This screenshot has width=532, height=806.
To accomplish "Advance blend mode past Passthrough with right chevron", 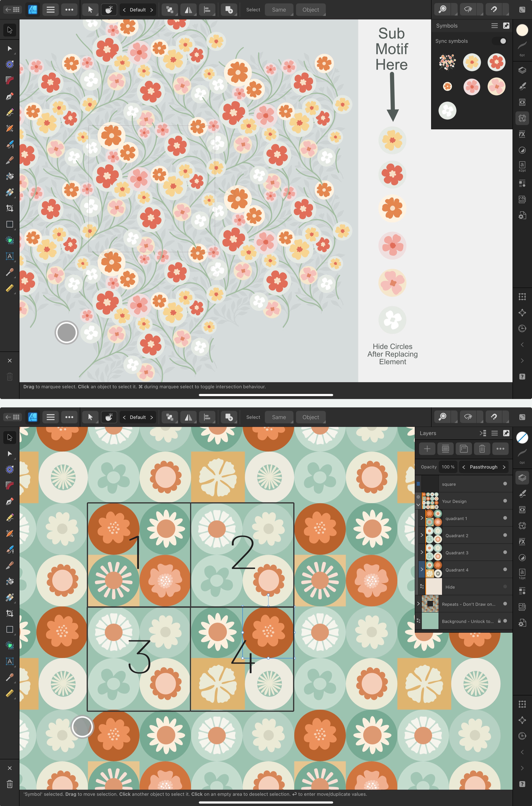I will tap(504, 467).
